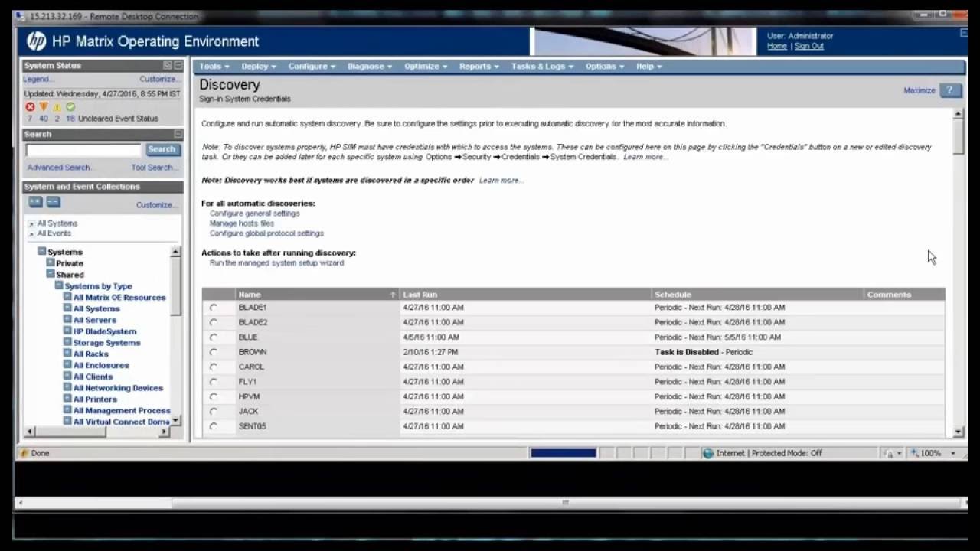The width and height of the screenshot is (980, 551).
Task: Open the All Networking Devices collection
Action: (118, 388)
